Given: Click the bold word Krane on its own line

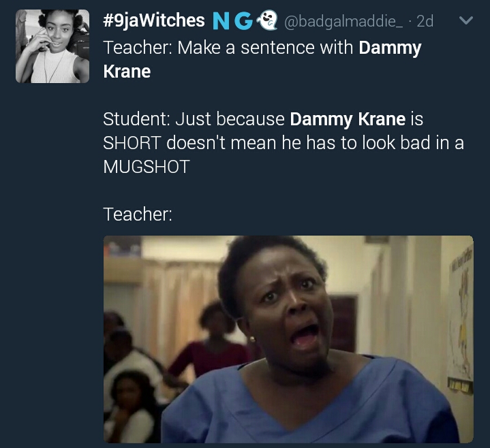Looking at the screenshot, I should (127, 71).
